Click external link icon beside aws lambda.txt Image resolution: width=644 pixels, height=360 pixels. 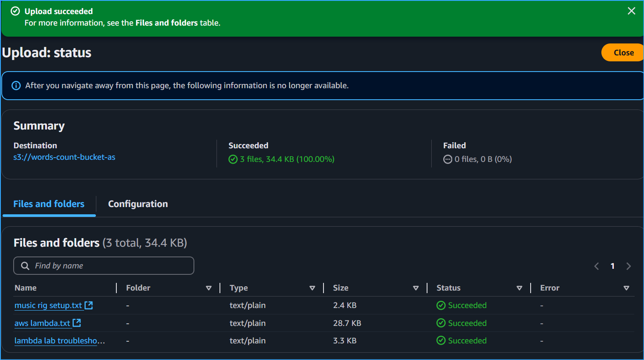click(77, 323)
